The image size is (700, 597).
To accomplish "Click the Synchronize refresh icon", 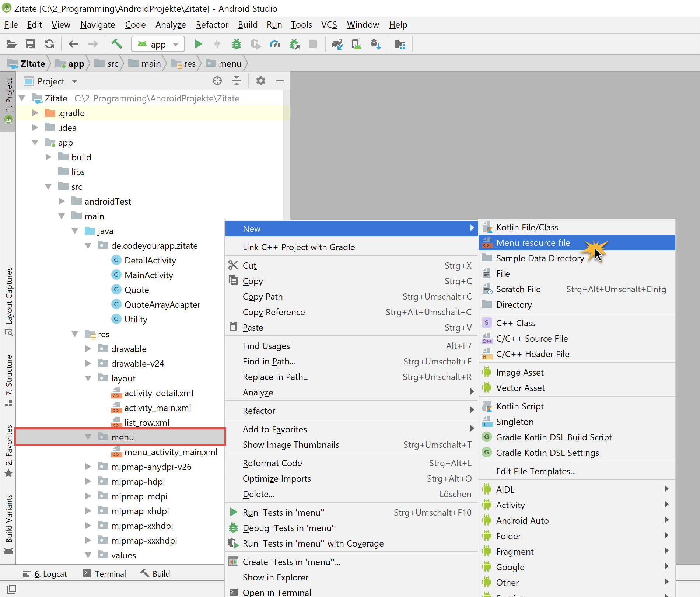I will tap(49, 44).
